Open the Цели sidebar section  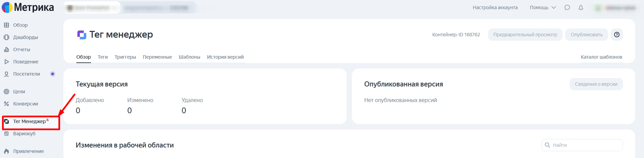tap(19, 92)
